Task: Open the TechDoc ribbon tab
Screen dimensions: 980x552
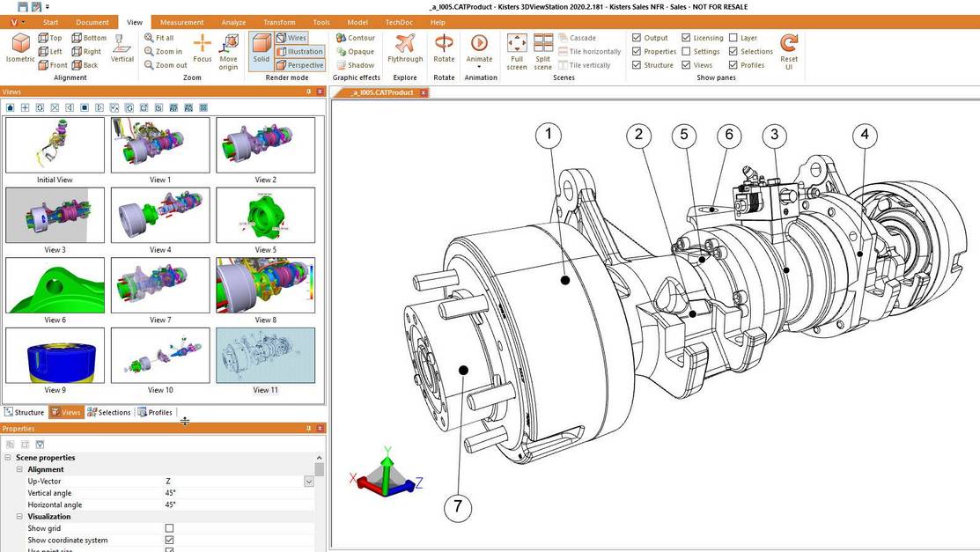Action: click(399, 22)
